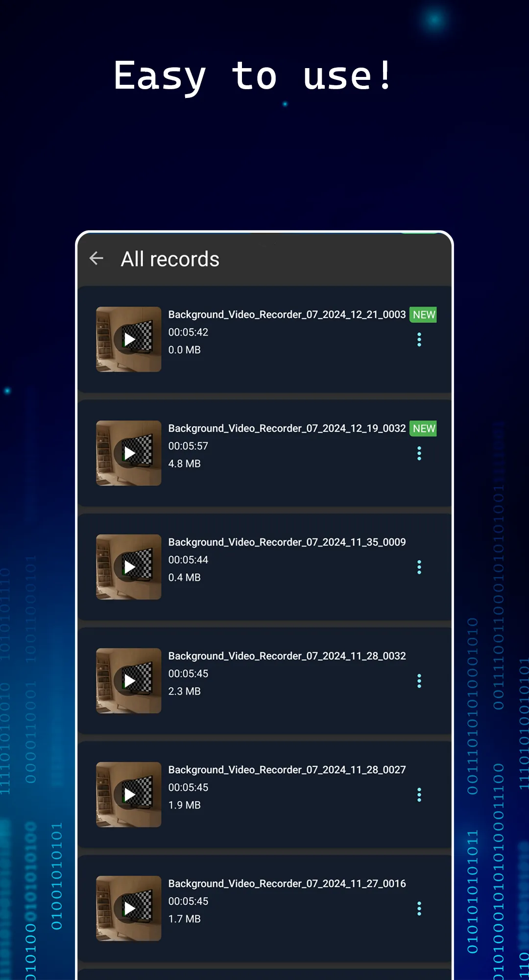Click the file size 0.4 MB

tap(185, 577)
